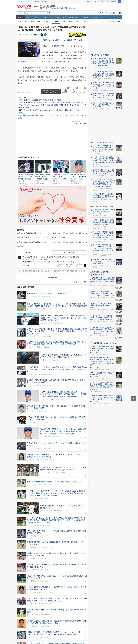Viewport: 138px width, 644px height.
Task: React with 学びがある graduation cap icon
Action: [x=66, y=91]
